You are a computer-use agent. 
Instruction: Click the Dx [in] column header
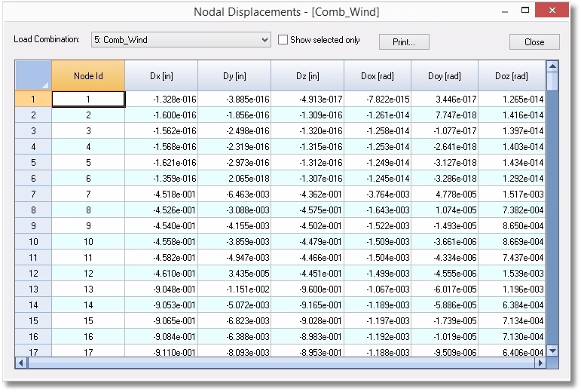click(161, 75)
